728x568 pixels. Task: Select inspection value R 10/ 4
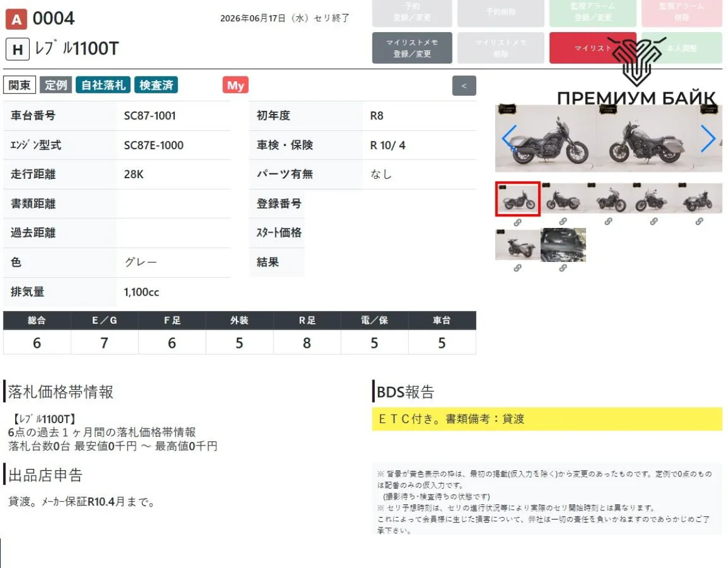(388, 145)
